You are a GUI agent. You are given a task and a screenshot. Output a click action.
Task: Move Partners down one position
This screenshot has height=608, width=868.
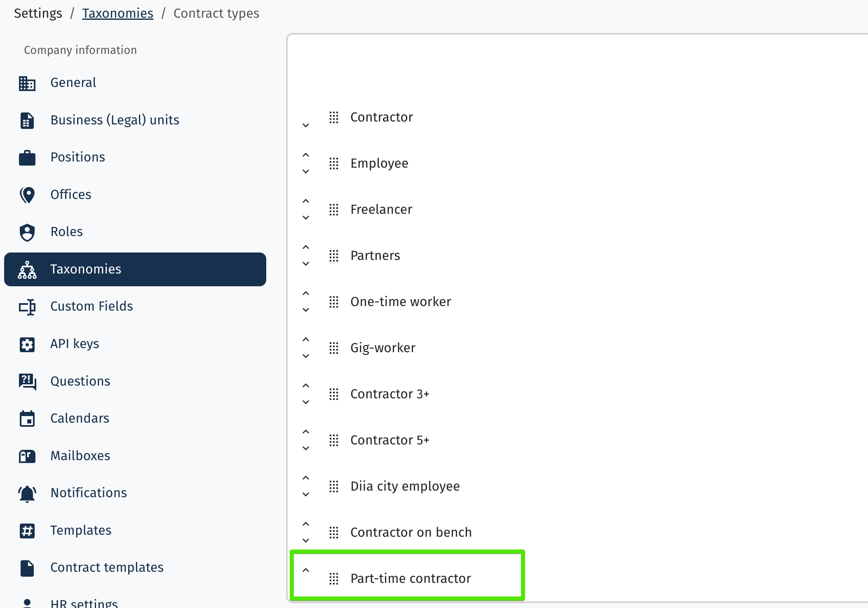pyautogui.click(x=306, y=264)
